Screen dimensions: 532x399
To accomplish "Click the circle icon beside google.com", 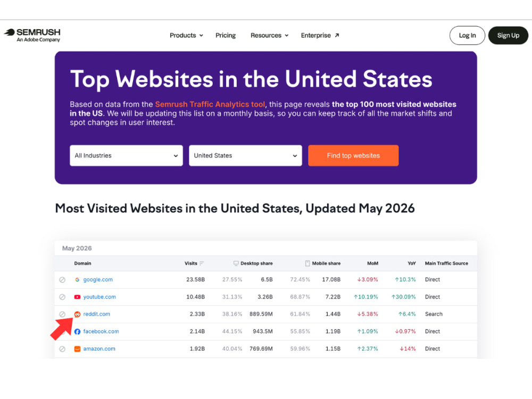I will [x=62, y=280].
